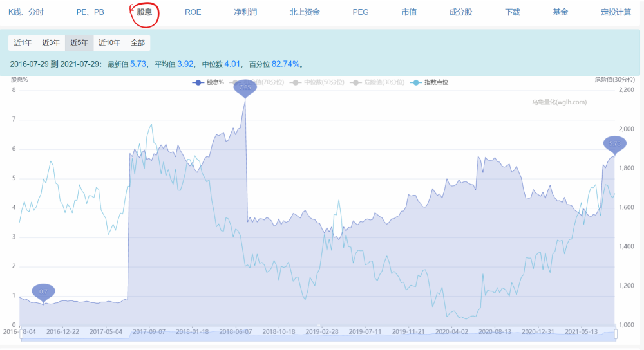Image resolution: width=644 pixels, height=350 pixels.
Task: Click the 2017-09-07 x-axis date label
Action: [x=149, y=331]
